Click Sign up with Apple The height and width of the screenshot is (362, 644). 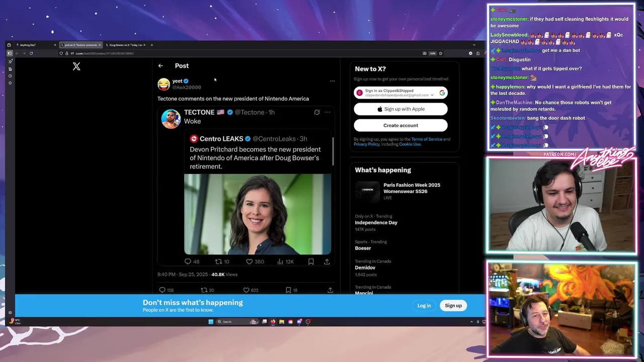[400, 109]
